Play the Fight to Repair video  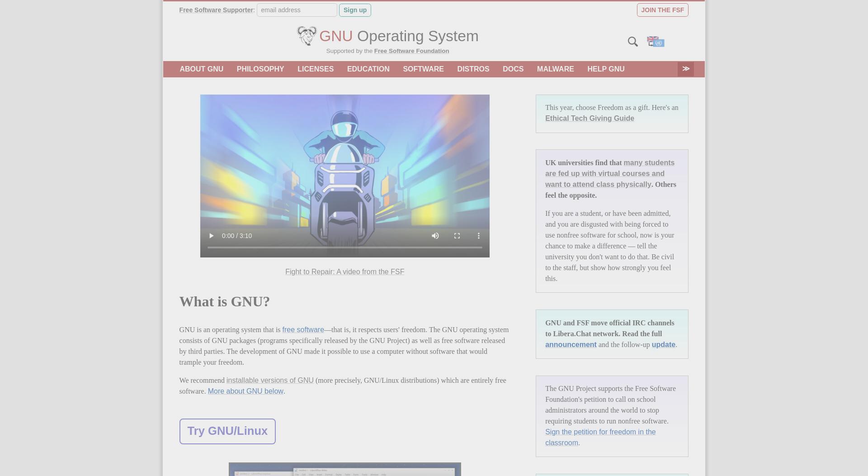(x=211, y=236)
